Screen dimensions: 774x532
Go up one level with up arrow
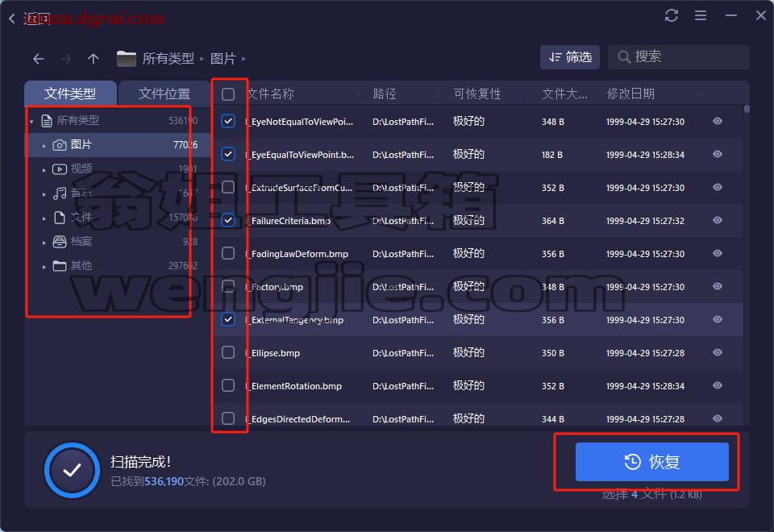click(x=94, y=59)
